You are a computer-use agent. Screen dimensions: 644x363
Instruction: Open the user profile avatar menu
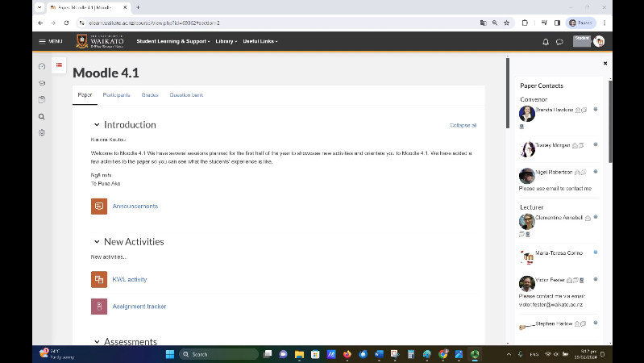point(599,41)
